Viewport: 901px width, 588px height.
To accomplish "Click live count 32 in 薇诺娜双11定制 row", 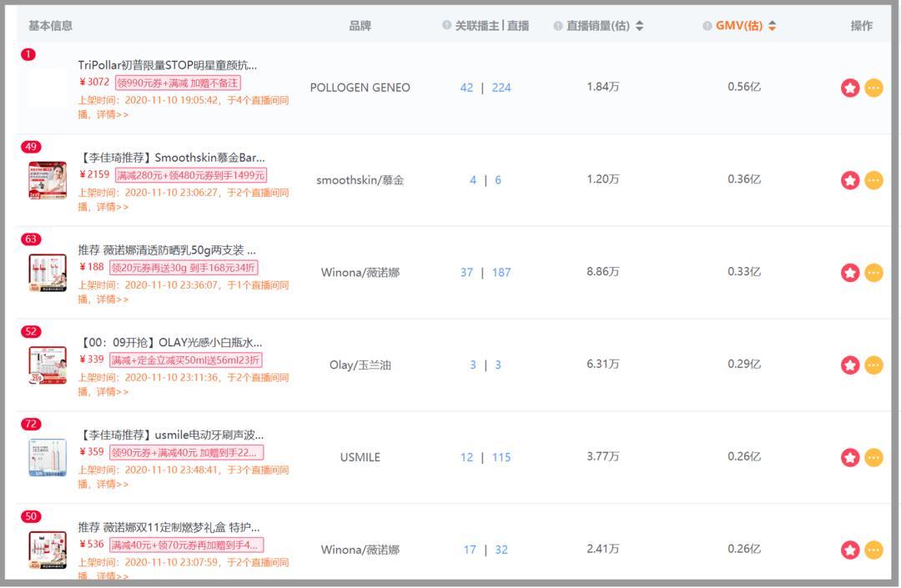I will (x=501, y=550).
